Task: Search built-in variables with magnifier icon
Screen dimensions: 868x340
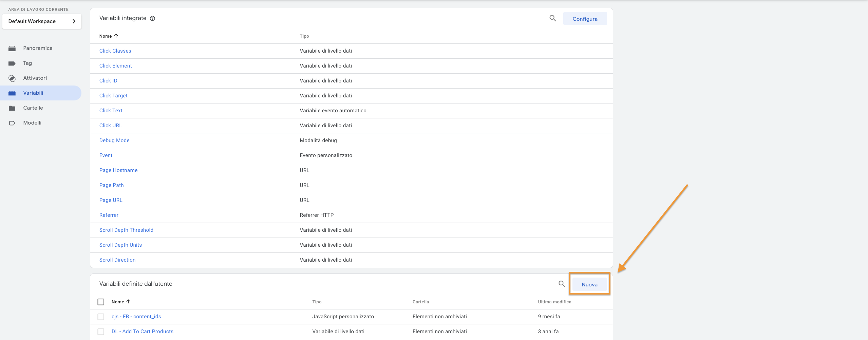Action: (x=553, y=18)
